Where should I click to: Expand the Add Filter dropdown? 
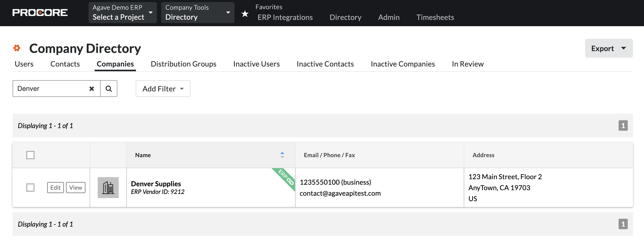pos(163,89)
